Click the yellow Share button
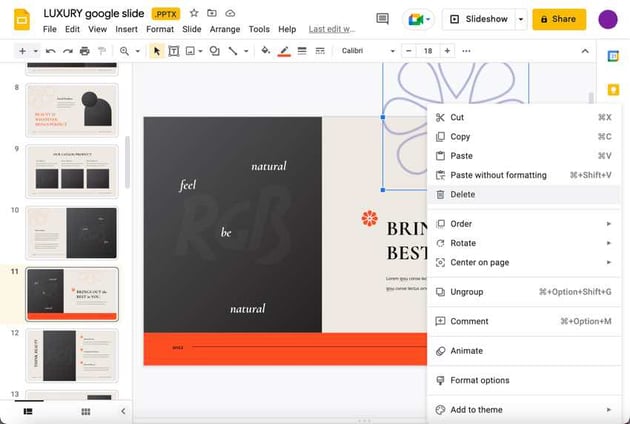The image size is (630, 424). pos(559,19)
